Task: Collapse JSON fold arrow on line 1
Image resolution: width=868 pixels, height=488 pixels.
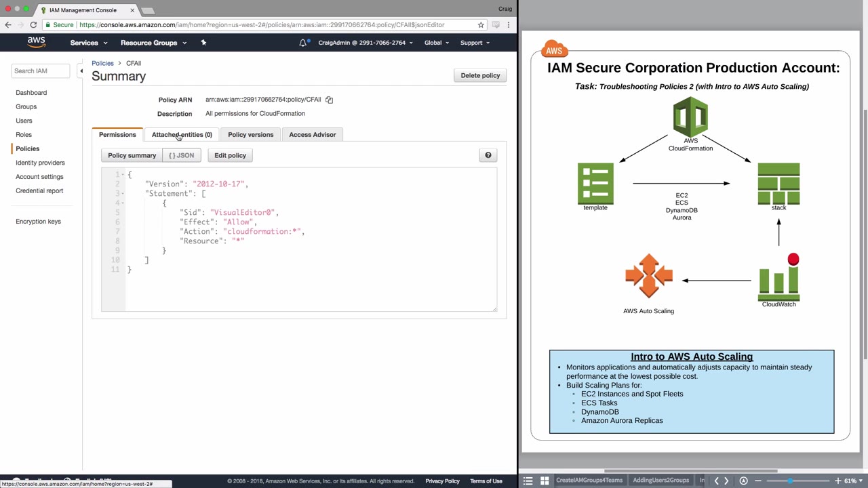Action: [123, 175]
